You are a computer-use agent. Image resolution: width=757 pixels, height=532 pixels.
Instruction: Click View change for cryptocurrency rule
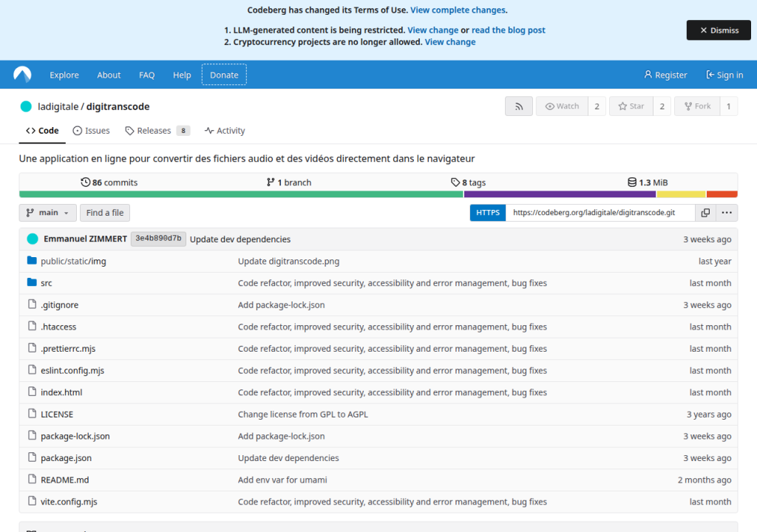[x=450, y=42]
